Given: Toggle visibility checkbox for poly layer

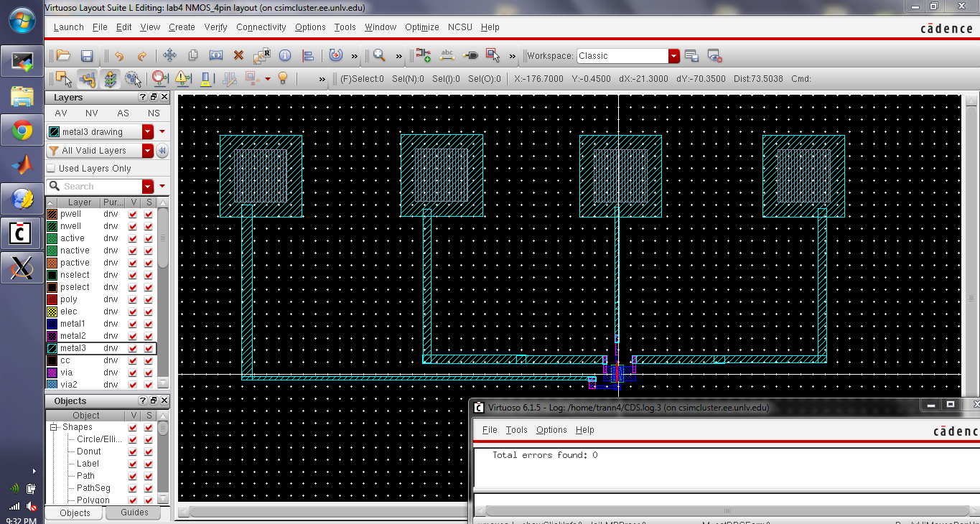Looking at the screenshot, I should coord(133,299).
